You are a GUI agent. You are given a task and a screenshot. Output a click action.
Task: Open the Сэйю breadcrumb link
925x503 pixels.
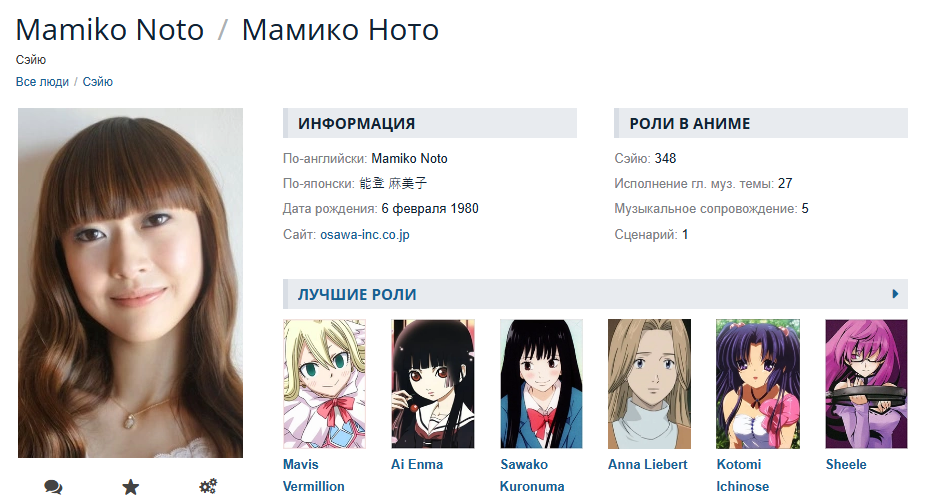click(x=97, y=82)
